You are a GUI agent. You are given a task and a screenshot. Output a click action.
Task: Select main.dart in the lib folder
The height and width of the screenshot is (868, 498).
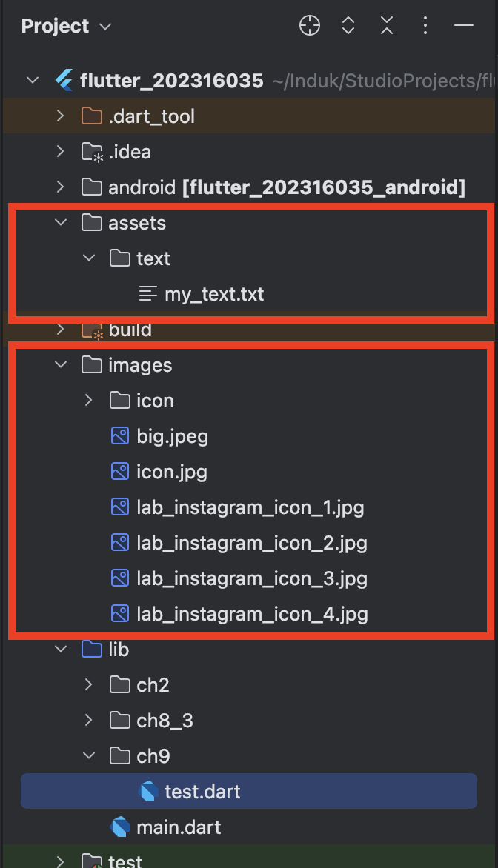[x=182, y=827]
